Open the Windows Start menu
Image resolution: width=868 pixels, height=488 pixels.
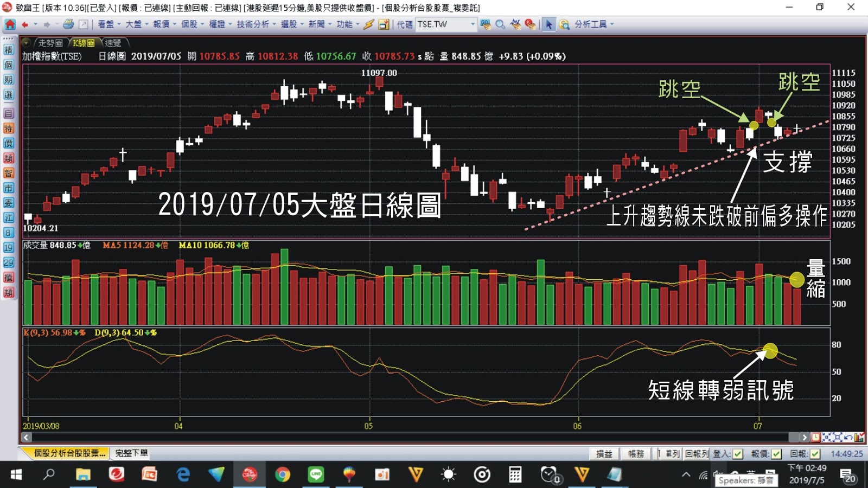(16, 475)
